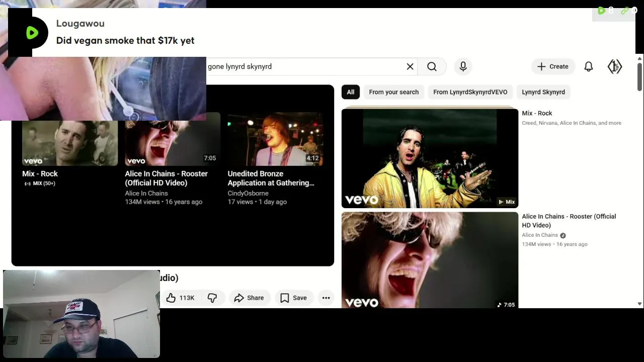644x362 pixels.
Task: Clear the search box with the X icon
Action: pos(410,66)
